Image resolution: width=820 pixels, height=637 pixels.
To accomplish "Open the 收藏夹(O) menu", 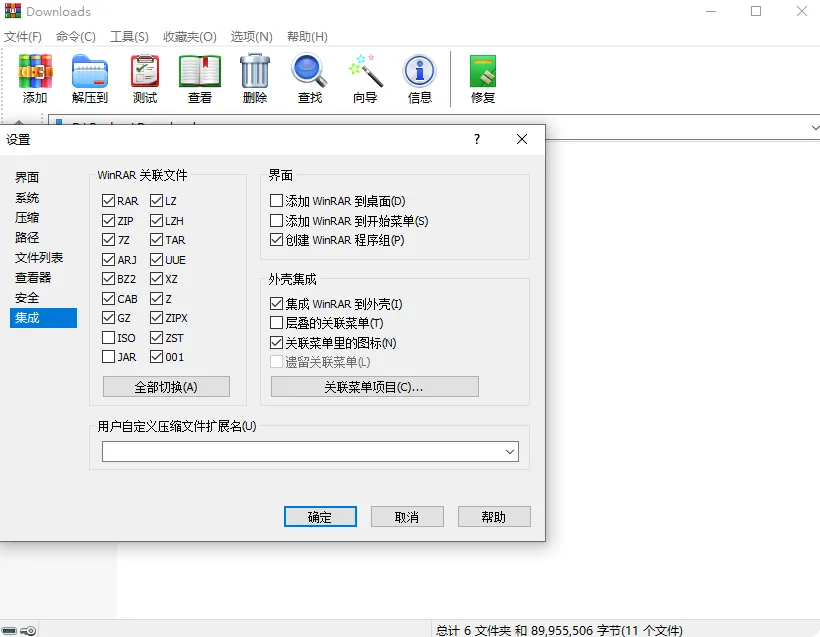I will click(x=190, y=37).
